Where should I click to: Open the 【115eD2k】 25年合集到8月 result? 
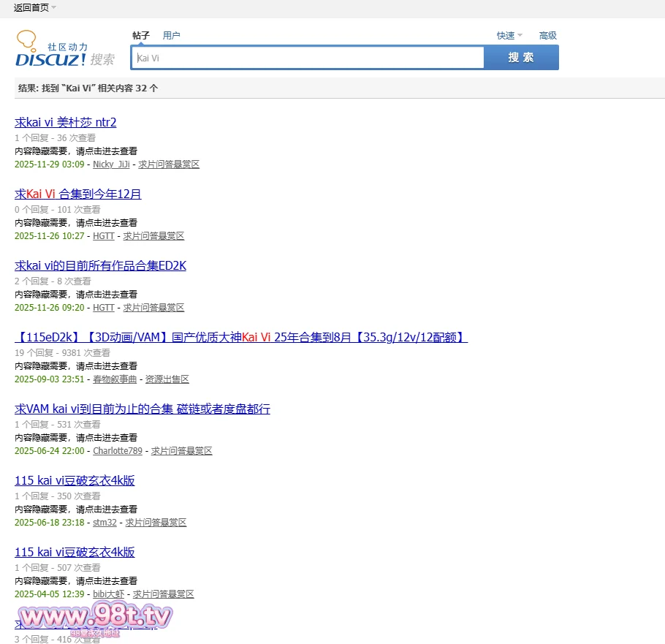click(240, 337)
